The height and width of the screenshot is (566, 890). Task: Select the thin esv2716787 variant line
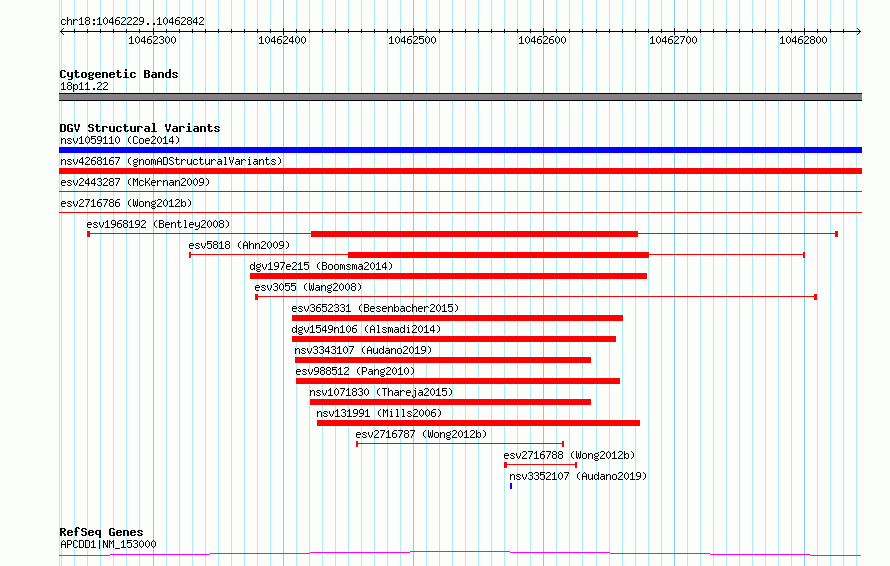click(460, 444)
